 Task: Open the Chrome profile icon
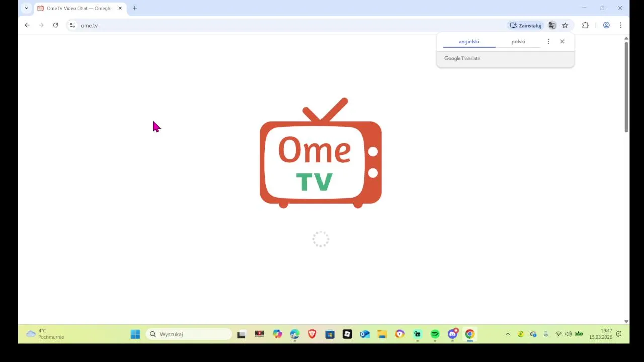(606, 25)
